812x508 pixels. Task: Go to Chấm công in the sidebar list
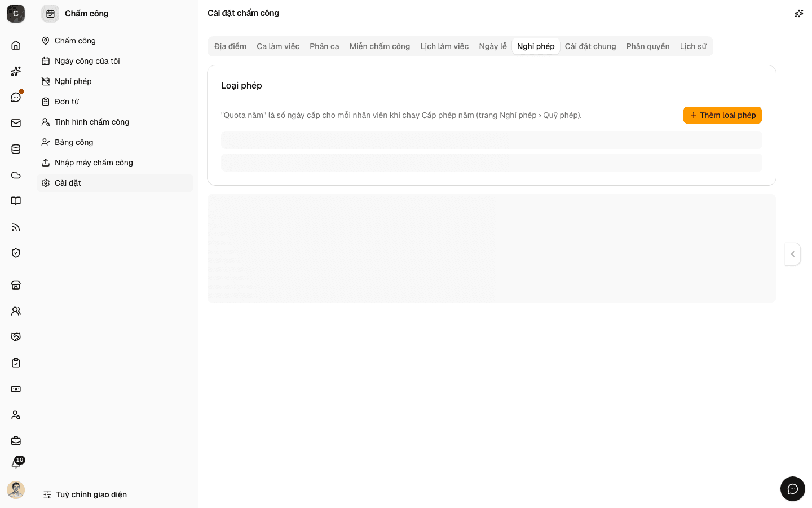[x=115, y=41]
